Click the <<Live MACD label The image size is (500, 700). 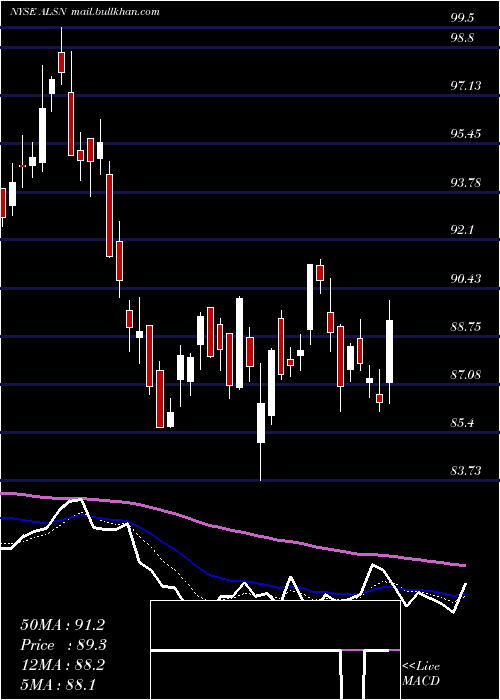[x=421, y=674]
